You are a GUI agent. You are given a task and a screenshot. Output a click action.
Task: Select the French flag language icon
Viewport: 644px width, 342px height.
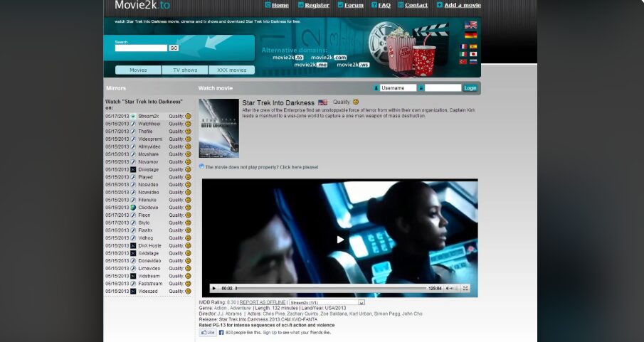(x=463, y=47)
